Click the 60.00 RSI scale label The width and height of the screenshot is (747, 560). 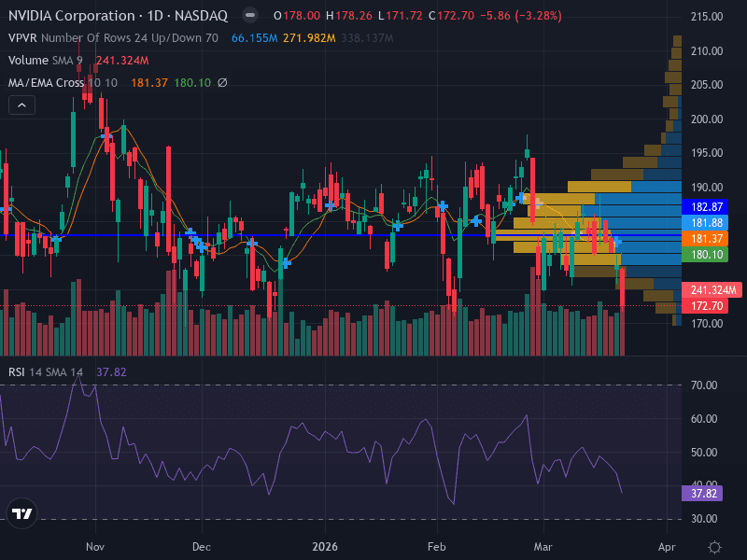(x=704, y=418)
